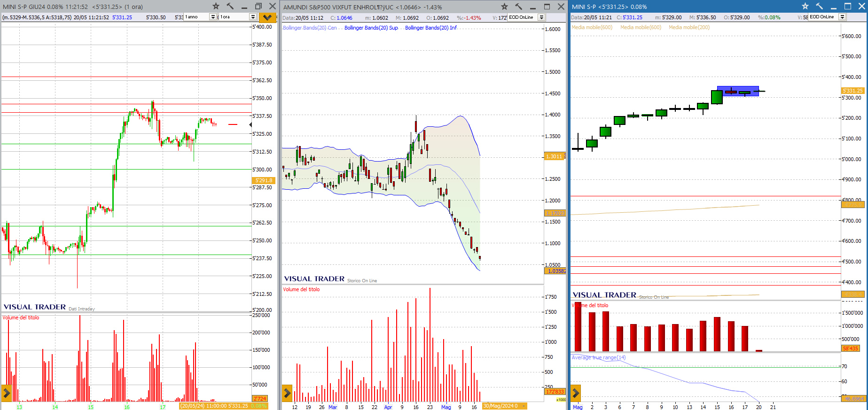Screen dimensions: 868x410
Task: Maximize the right MINI S-P window
Action: [x=848, y=6]
